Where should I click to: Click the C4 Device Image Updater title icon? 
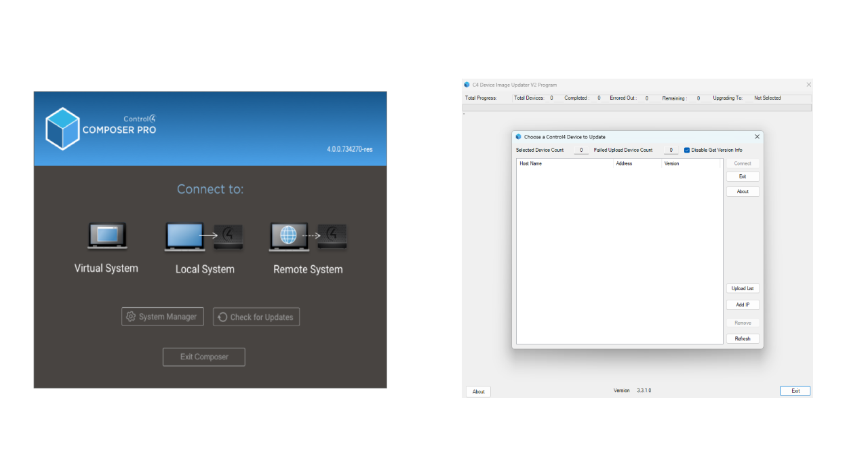[467, 85]
